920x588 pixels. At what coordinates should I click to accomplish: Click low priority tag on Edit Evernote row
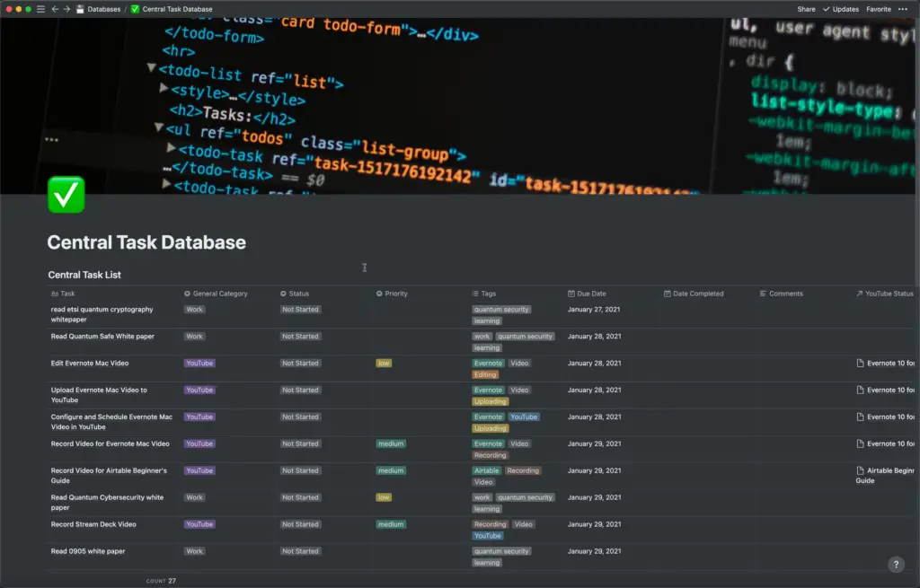384,363
